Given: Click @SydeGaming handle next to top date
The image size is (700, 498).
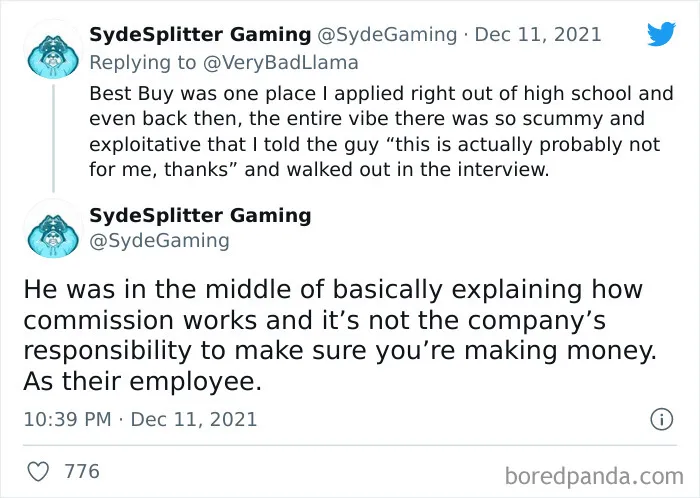Looking at the screenshot, I should click(387, 35).
